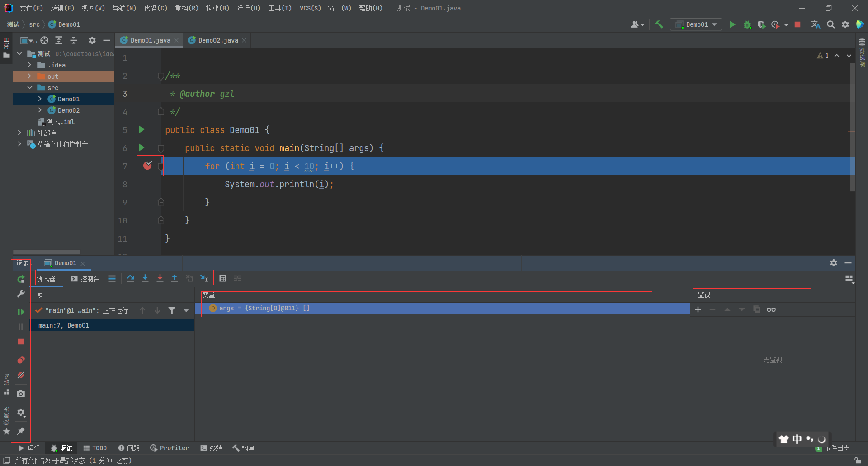868x466 pixels.
Task: Stop debug session red square in sidebar
Action: click(x=21, y=342)
